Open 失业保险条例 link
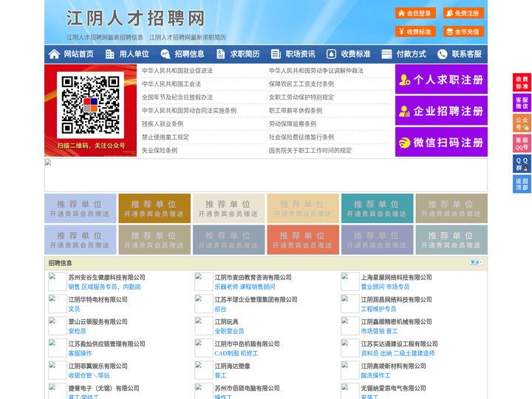This screenshot has width=532, height=399. click(160, 150)
